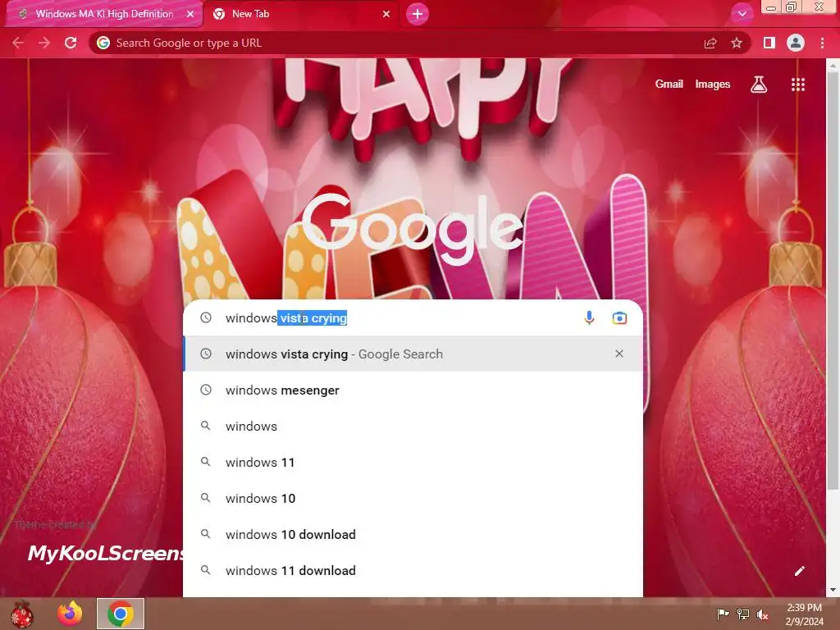The height and width of the screenshot is (630, 840).
Task: Open the Images link
Action: point(713,84)
